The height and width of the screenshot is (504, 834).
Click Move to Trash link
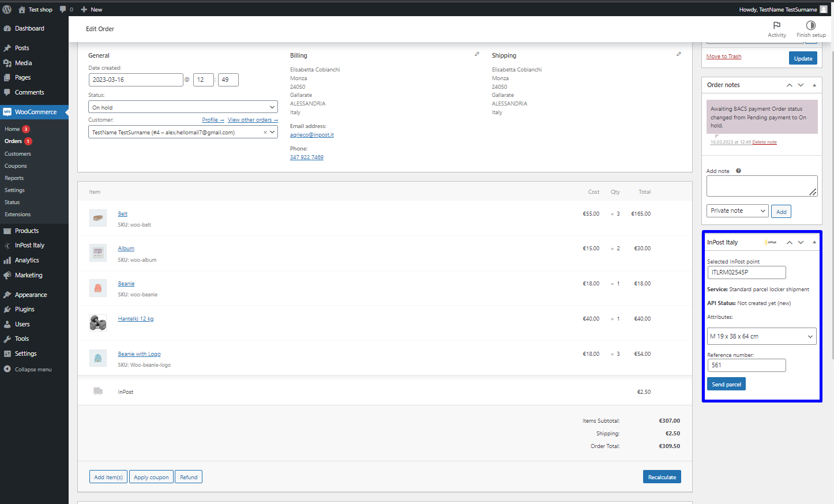[724, 57]
